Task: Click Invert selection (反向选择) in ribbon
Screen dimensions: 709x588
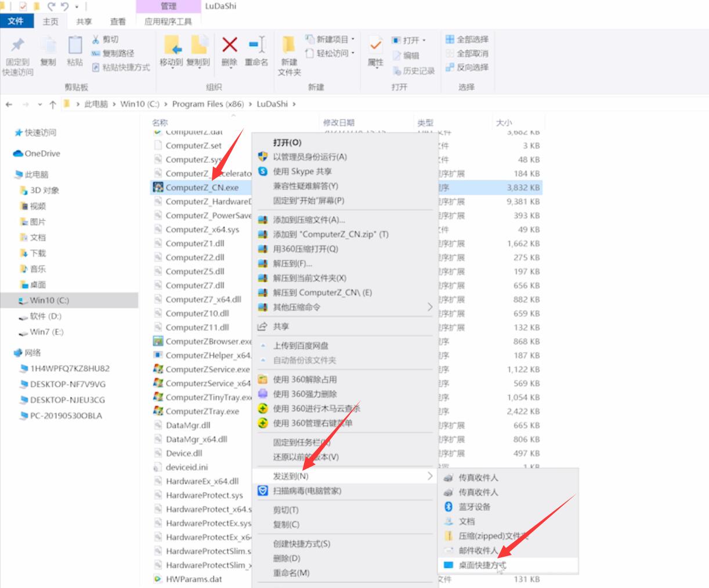Action: 467,67
